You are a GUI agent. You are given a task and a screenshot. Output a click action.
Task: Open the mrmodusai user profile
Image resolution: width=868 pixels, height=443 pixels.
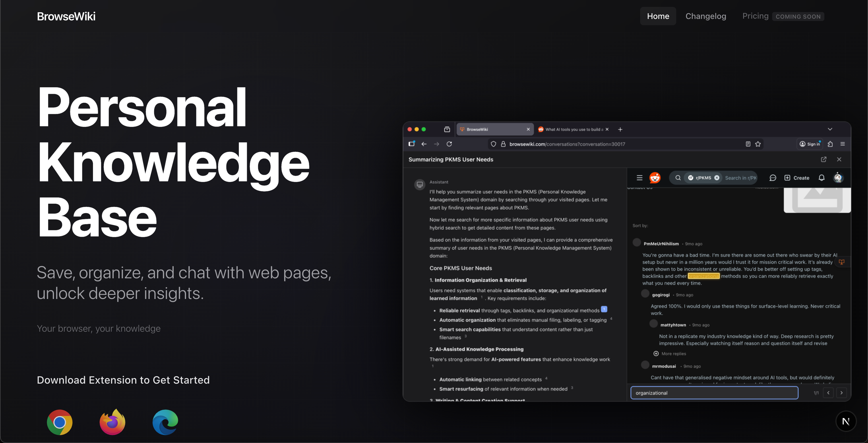click(x=664, y=366)
